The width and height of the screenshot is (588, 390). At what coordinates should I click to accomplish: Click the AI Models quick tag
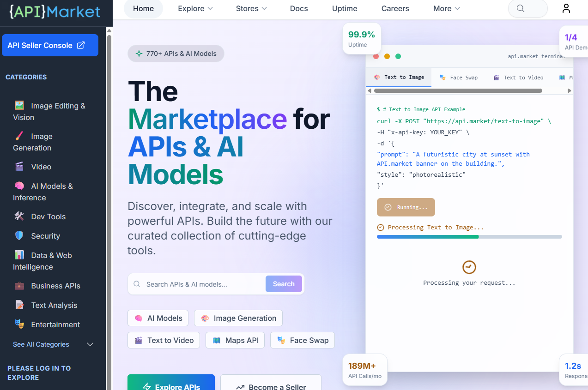(x=158, y=318)
